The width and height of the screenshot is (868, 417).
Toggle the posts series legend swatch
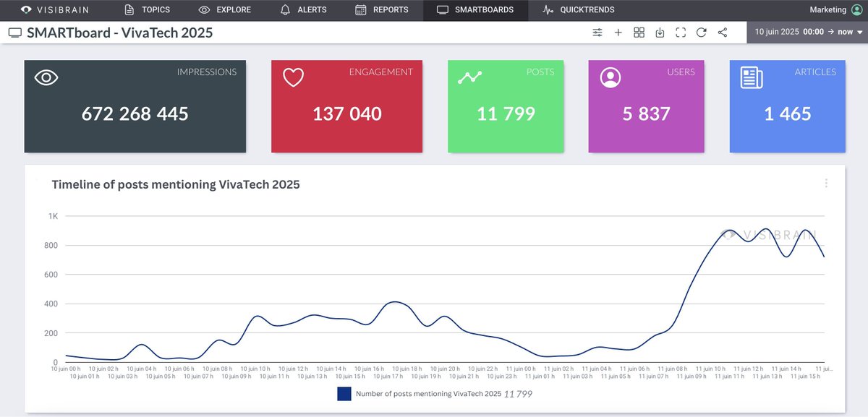click(x=344, y=394)
